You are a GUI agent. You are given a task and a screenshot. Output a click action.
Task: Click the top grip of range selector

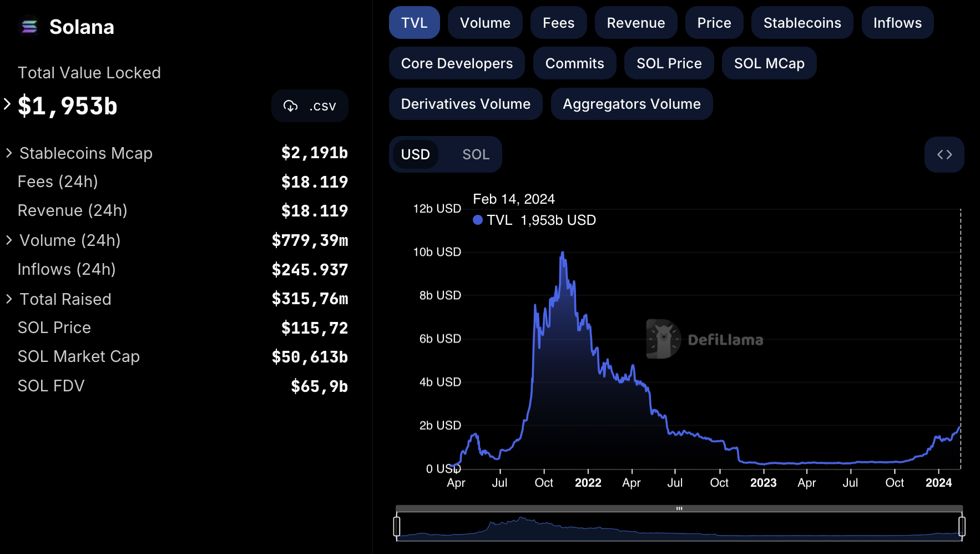click(x=679, y=508)
